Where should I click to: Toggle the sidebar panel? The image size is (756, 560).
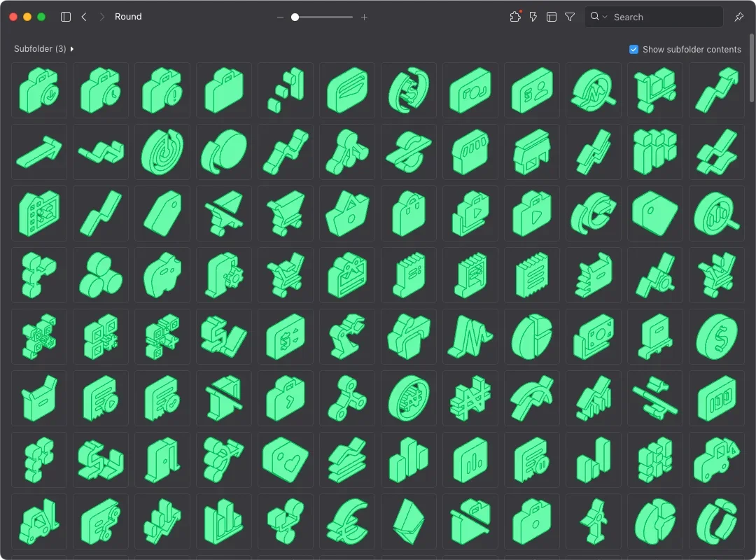pyautogui.click(x=66, y=17)
